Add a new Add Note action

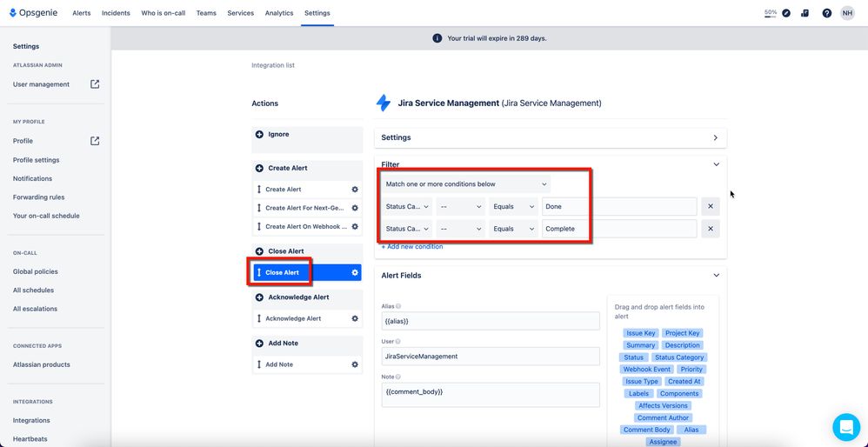[259, 344]
